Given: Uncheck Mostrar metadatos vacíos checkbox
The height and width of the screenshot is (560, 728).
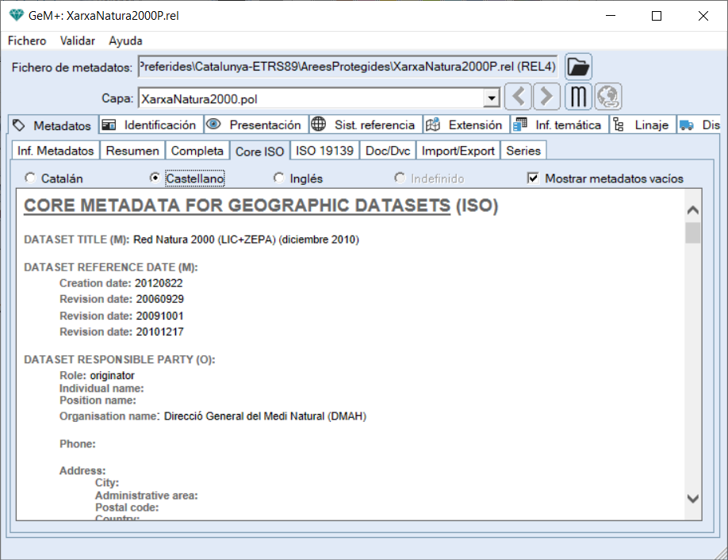Looking at the screenshot, I should pyautogui.click(x=533, y=178).
